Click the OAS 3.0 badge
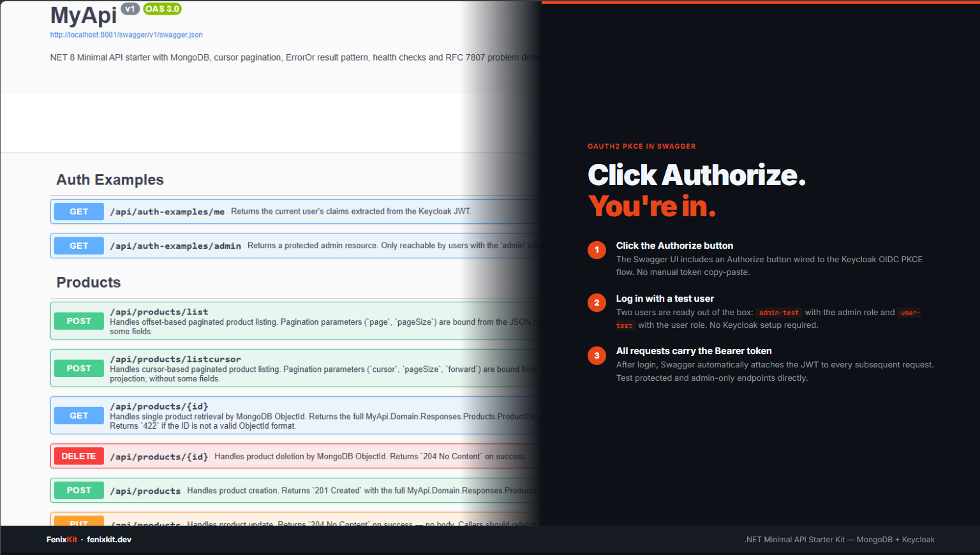 click(x=162, y=9)
